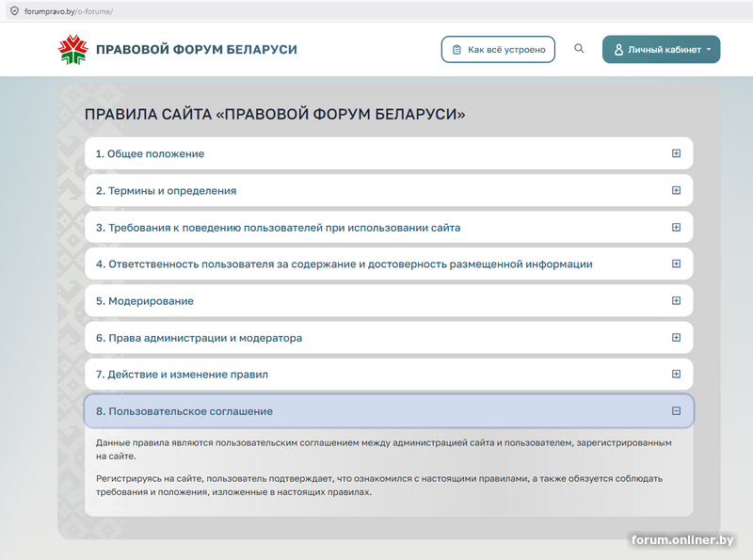The image size is (753, 560).
Task: Open the search magnifier icon
Action: click(x=579, y=49)
